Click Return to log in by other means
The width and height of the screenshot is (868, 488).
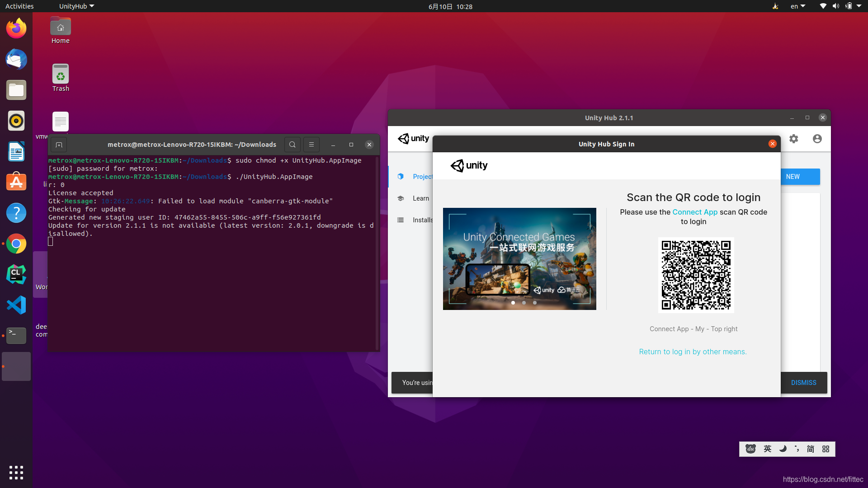[x=693, y=352]
